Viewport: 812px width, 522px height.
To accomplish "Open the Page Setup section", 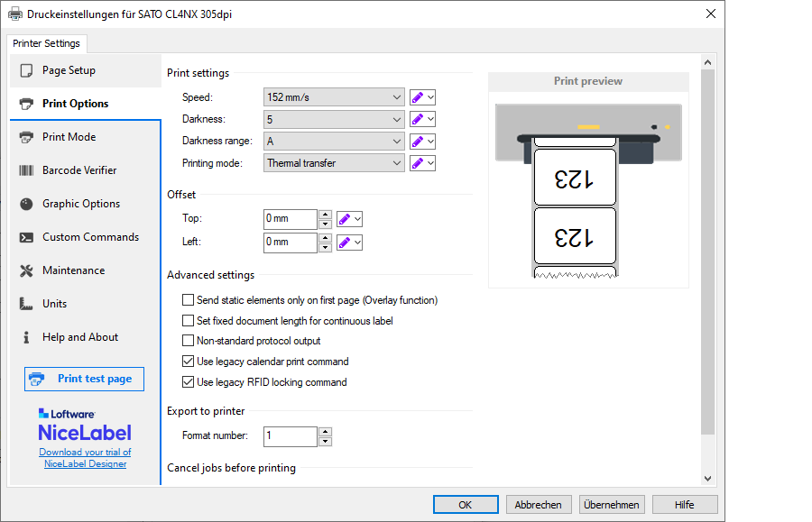I will tap(86, 70).
